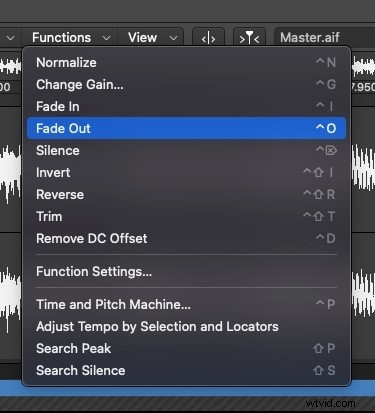The image size is (375, 413).
Task: Click the catch playhead icon button
Action: 208,38
